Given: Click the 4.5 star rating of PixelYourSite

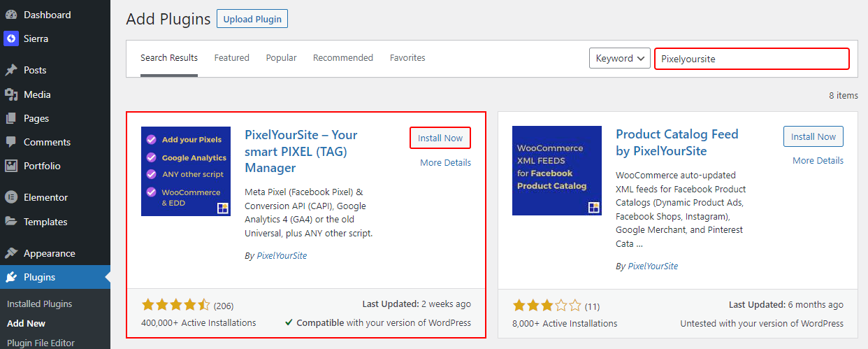Looking at the screenshot, I should pos(176,305).
